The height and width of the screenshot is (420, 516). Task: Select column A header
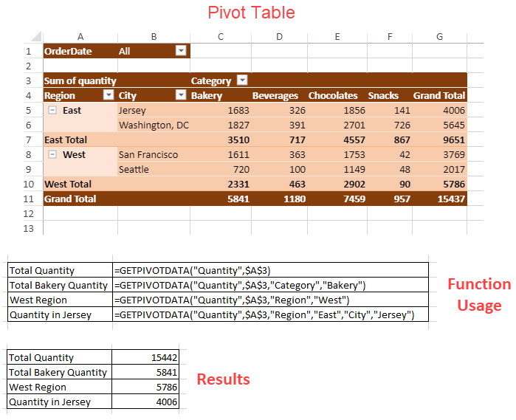tap(80, 37)
